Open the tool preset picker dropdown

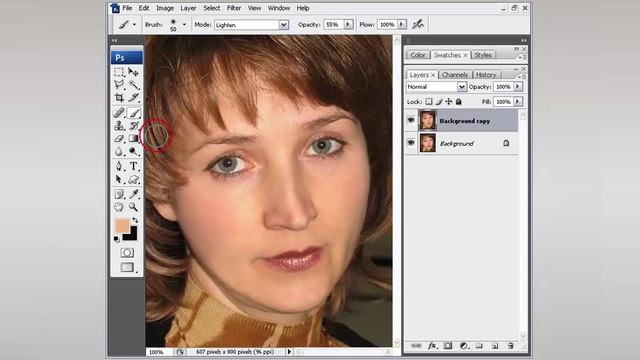pos(134,25)
